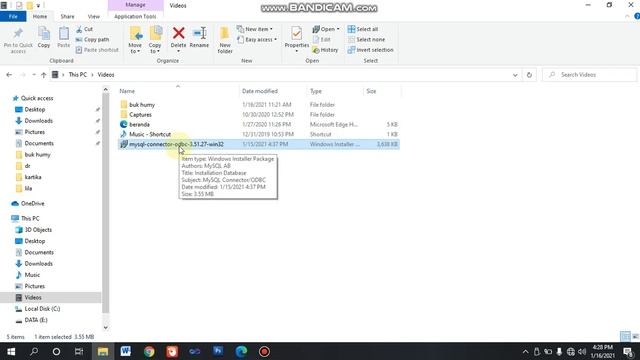
Task: Open 3D Objects under This PC
Action: [38, 230]
